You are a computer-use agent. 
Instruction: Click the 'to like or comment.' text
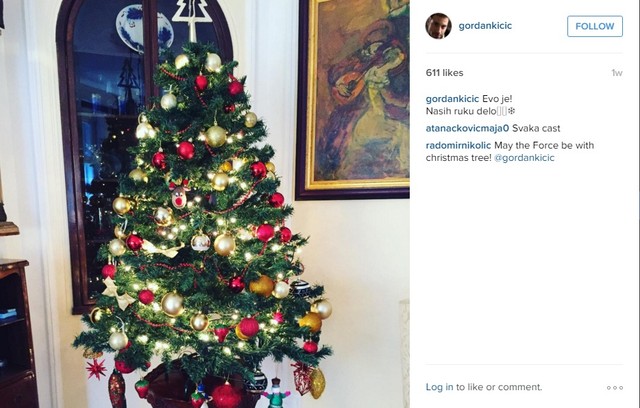[499, 387]
